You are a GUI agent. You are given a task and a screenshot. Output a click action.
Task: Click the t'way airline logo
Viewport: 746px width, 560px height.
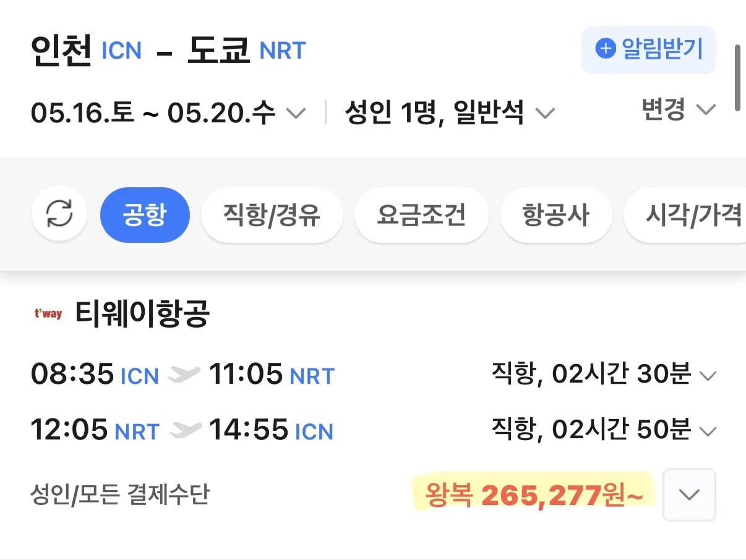tap(48, 314)
